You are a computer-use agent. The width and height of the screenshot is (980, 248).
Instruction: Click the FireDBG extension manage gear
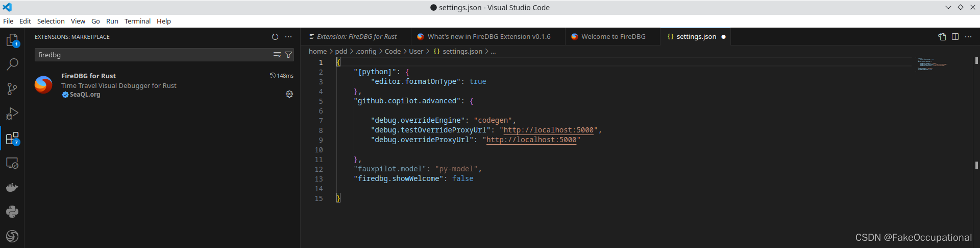click(289, 94)
